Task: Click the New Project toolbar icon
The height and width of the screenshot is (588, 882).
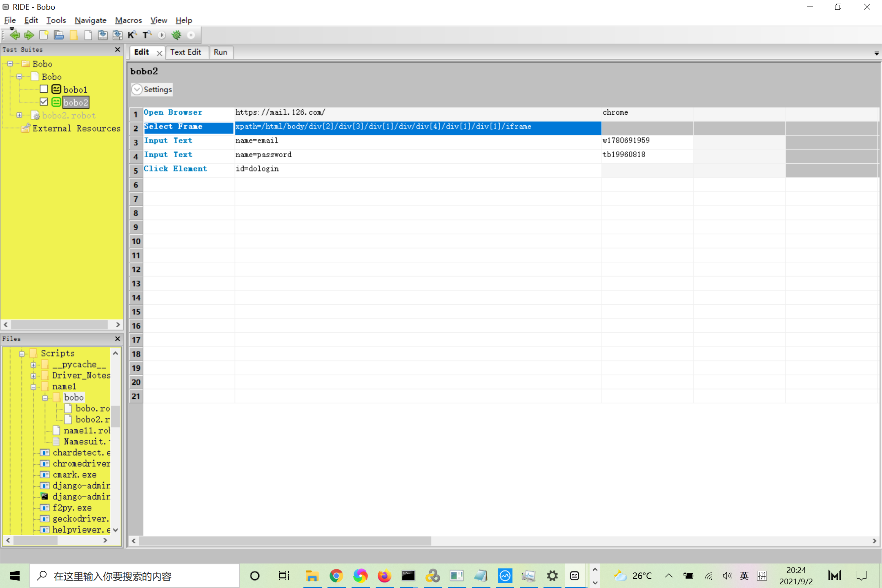Action: pyautogui.click(x=44, y=36)
